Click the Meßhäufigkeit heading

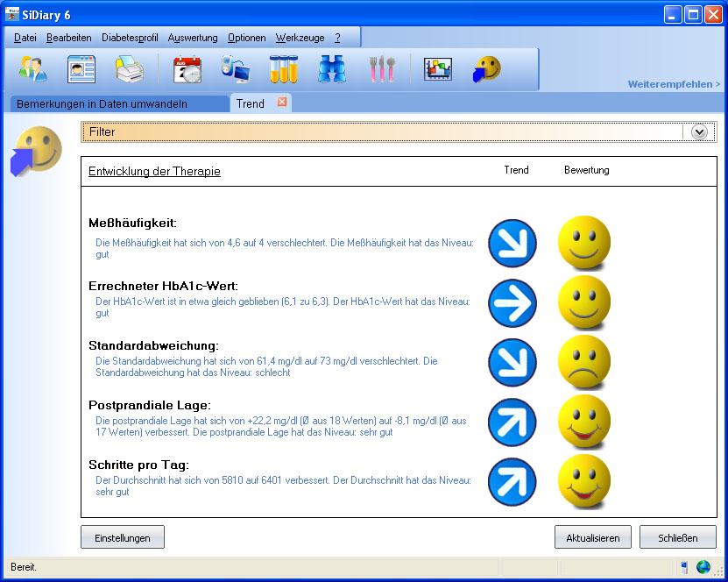point(133,223)
